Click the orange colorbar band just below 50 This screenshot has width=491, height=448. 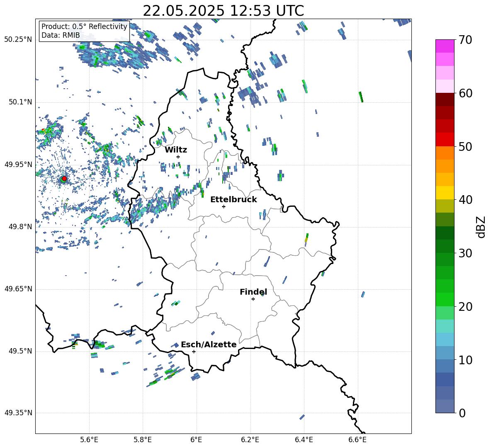pos(445,153)
